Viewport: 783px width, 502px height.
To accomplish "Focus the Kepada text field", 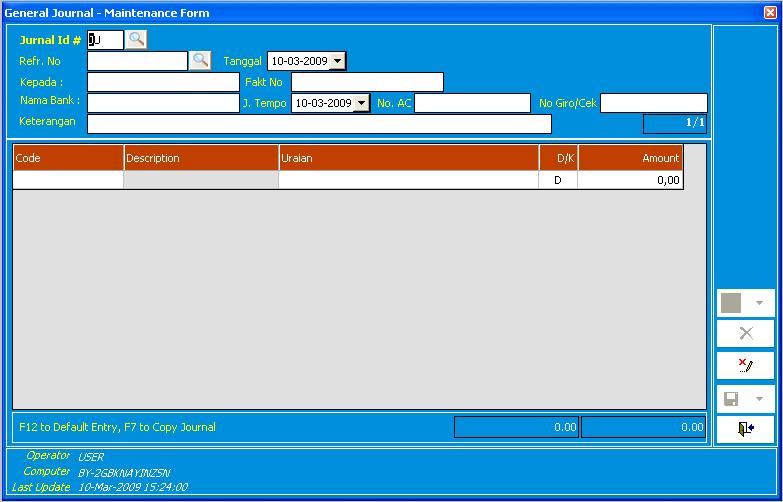I will tap(163, 82).
